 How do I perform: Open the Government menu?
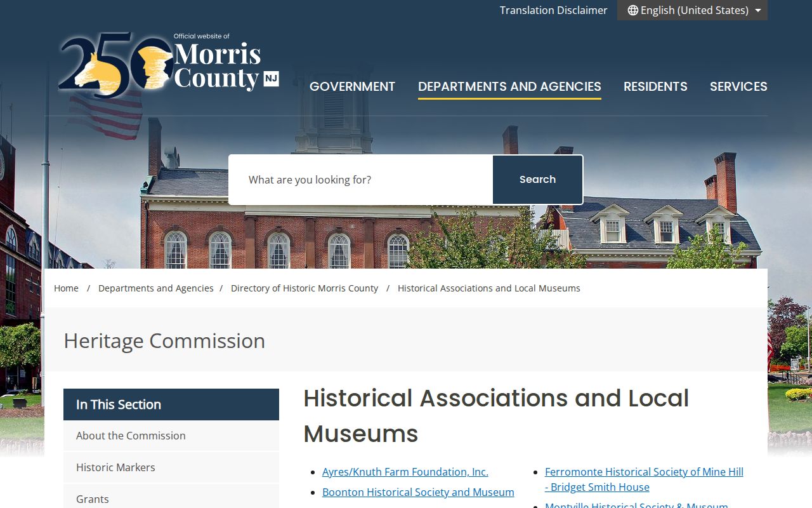pos(352,86)
